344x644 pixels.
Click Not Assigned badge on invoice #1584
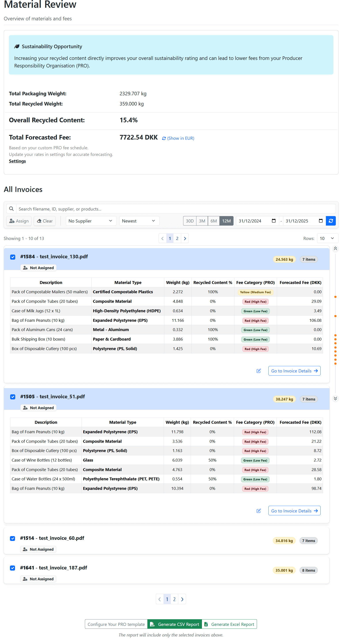point(38,268)
